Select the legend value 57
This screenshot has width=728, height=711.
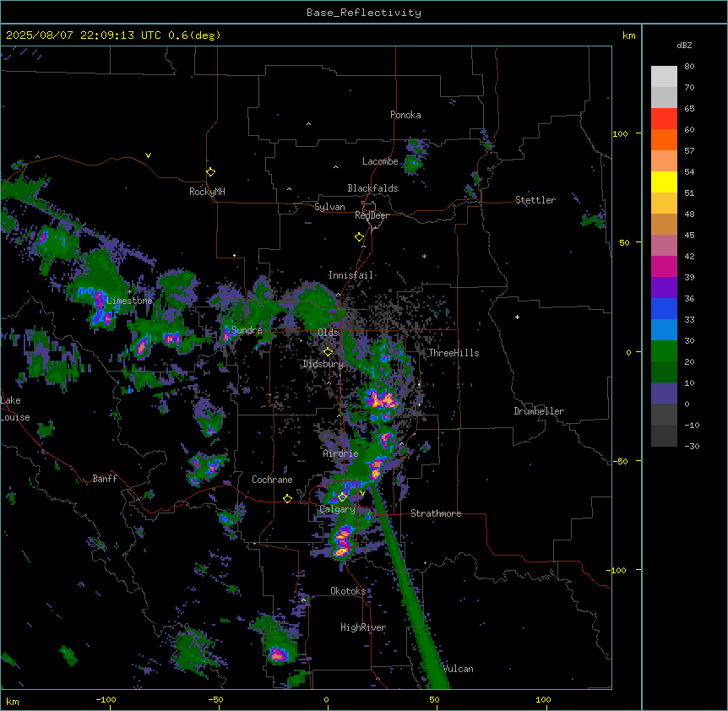point(689,150)
